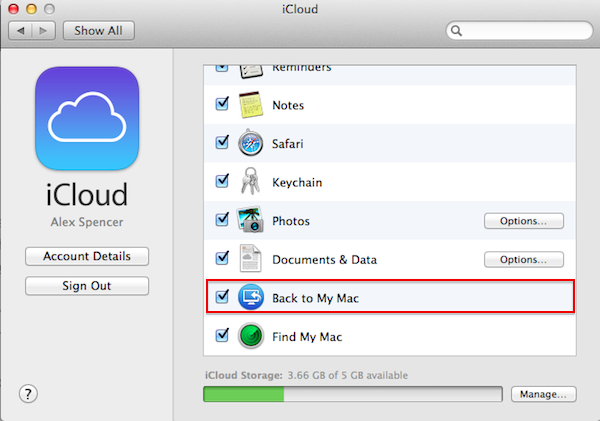Click Show All button
This screenshot has height=421, width=600.
[x=99, y=31]
